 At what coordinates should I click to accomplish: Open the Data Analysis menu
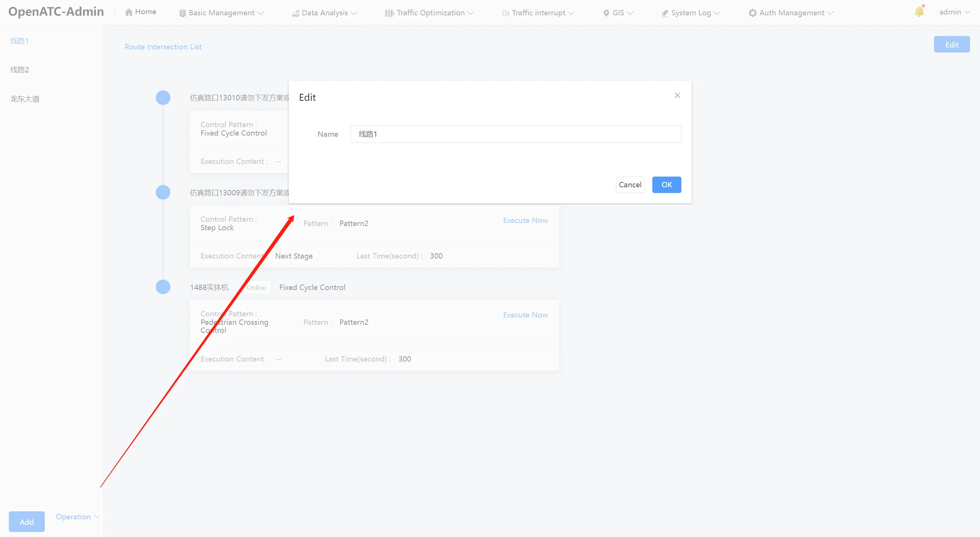pos(325,13)
